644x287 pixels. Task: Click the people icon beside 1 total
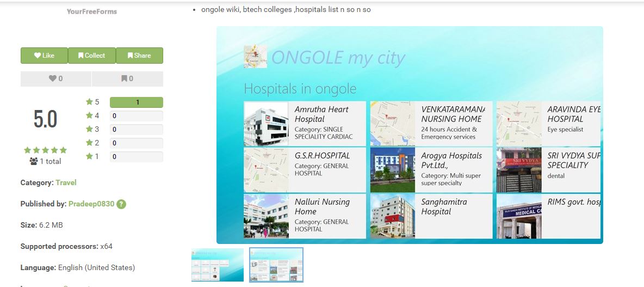pos(34,161)
